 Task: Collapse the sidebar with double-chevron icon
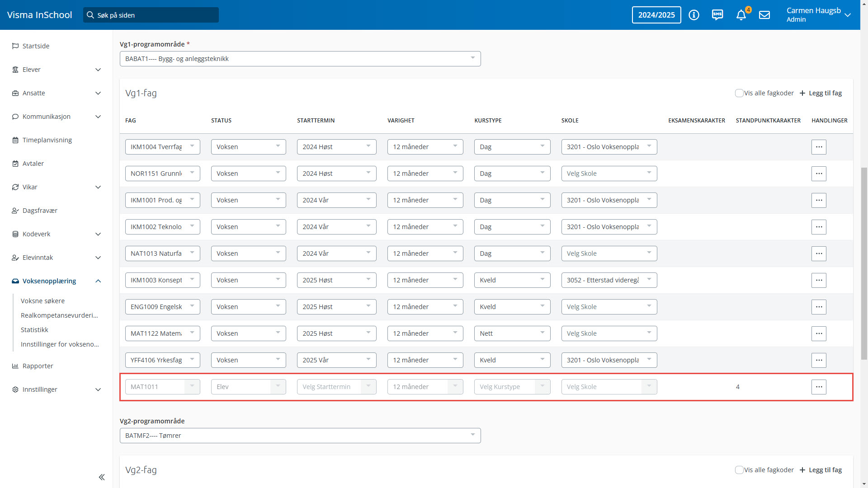[102, 477]
